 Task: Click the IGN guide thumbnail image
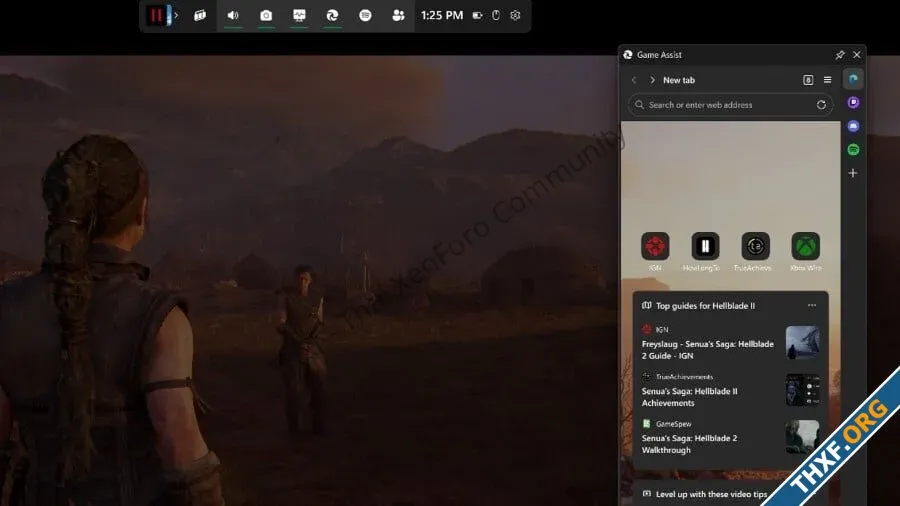click(x=802, y=342)
